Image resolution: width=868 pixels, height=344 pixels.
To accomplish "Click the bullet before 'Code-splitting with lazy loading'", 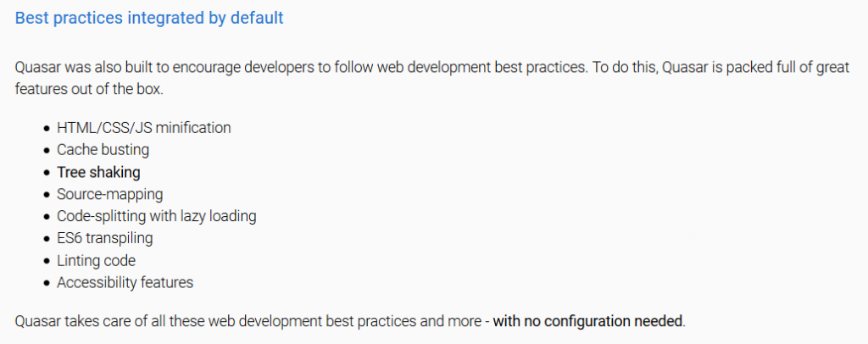I will click(47, 217).
